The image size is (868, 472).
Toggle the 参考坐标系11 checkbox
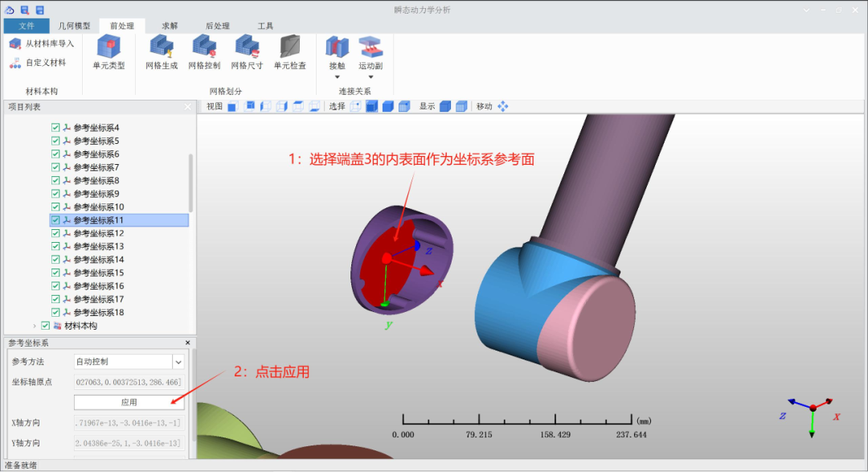click(55, 220)
